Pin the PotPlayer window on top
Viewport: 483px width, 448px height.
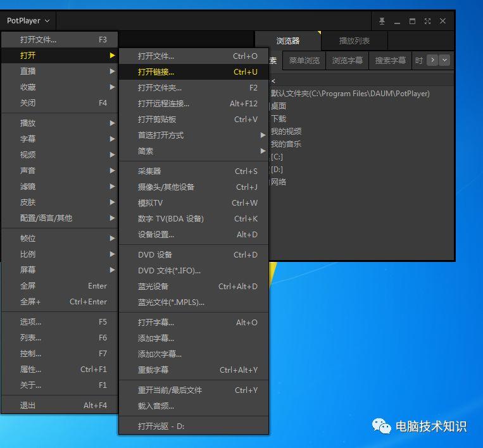point(382,21)
